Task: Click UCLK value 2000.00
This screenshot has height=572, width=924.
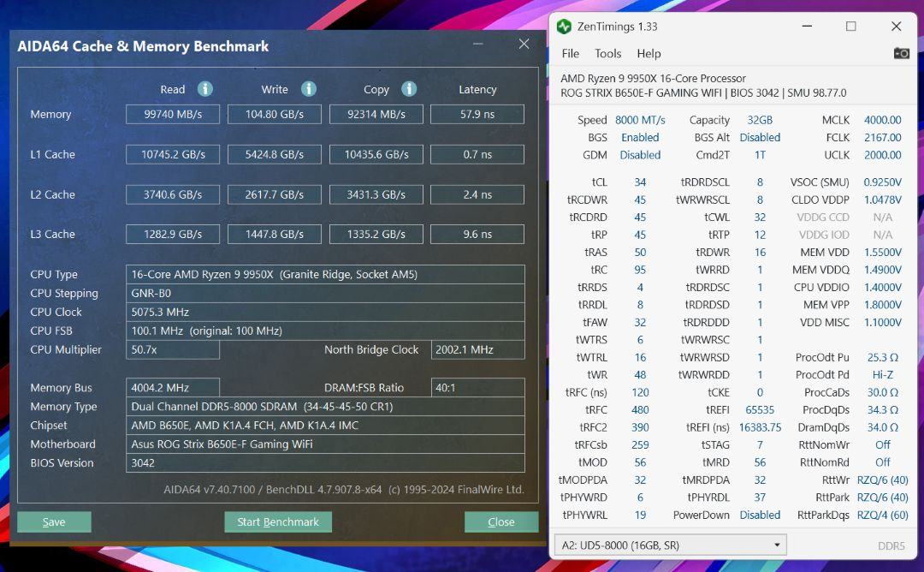Action: [882, 155]
